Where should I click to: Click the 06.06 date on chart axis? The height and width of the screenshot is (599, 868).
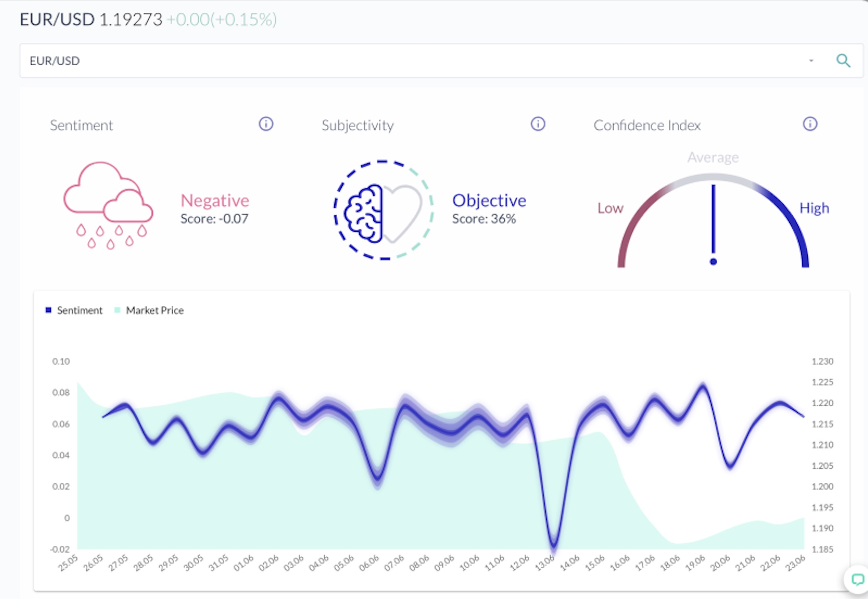[x=369, y=563]
